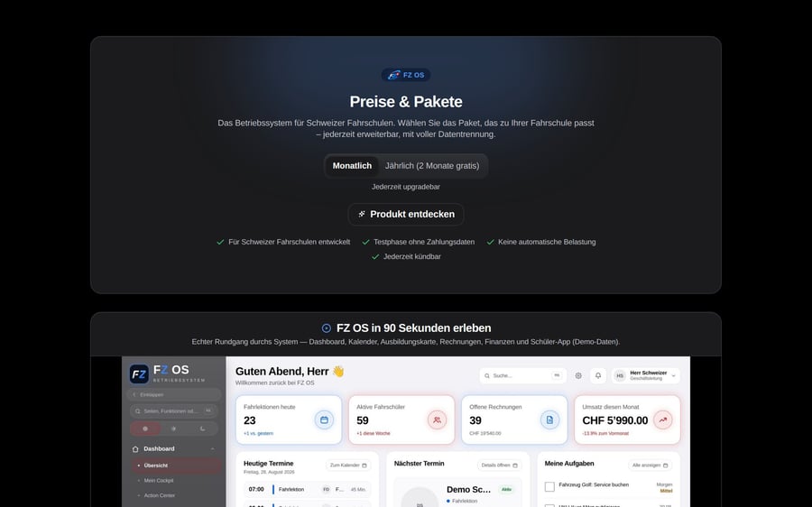Switch to dark mode via the moon icon
Viewport: 812px width, 507px height.
click(x=202, y=429)
